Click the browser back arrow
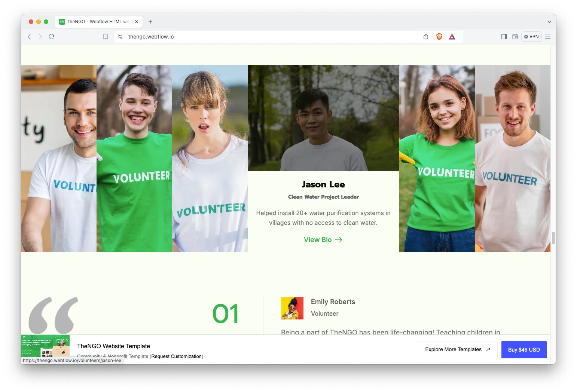 [29, 37]
